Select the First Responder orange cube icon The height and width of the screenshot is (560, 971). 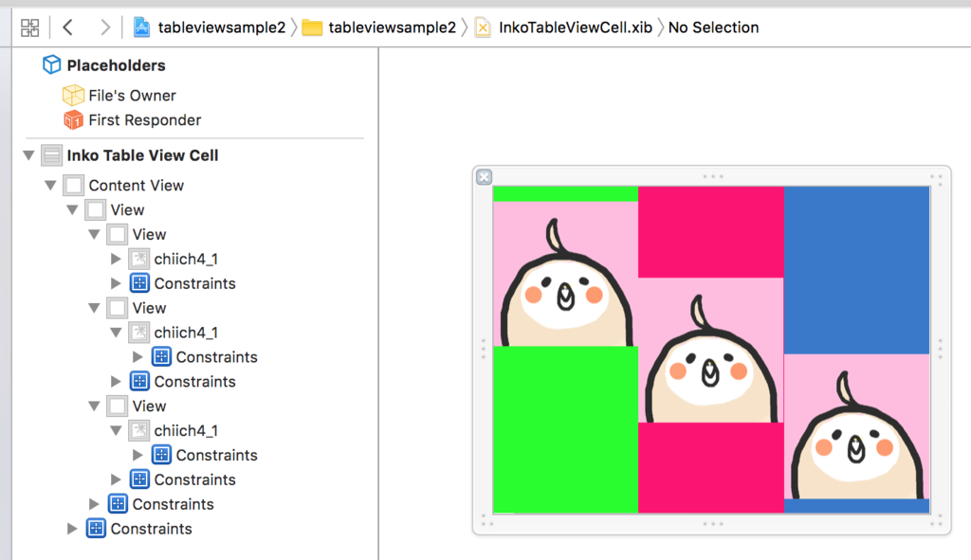[73, 119]
